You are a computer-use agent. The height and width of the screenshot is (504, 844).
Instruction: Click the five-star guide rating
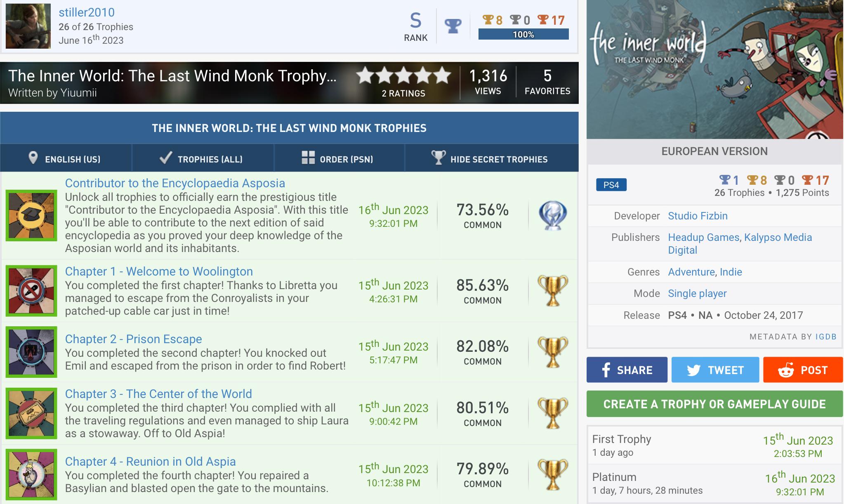point(403,76)
